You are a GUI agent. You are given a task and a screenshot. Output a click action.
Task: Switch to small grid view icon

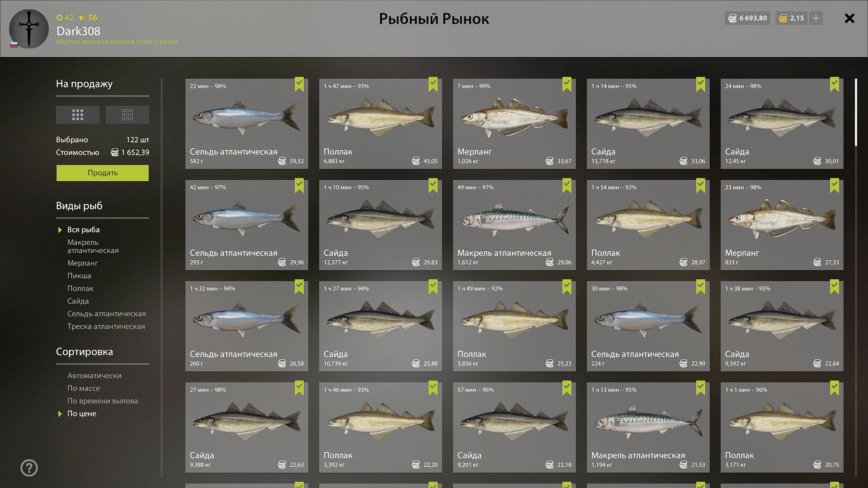(x=127, y=115)
